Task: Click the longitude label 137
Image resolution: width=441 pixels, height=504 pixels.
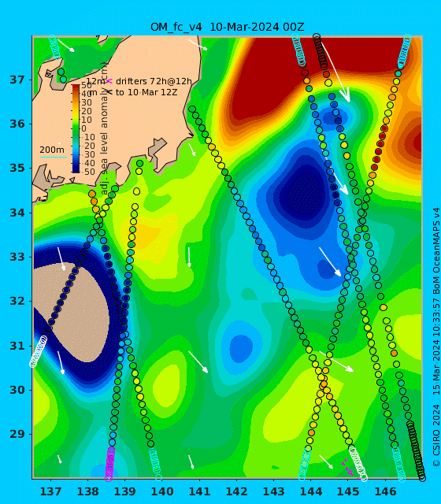Action: pos(50,491)
